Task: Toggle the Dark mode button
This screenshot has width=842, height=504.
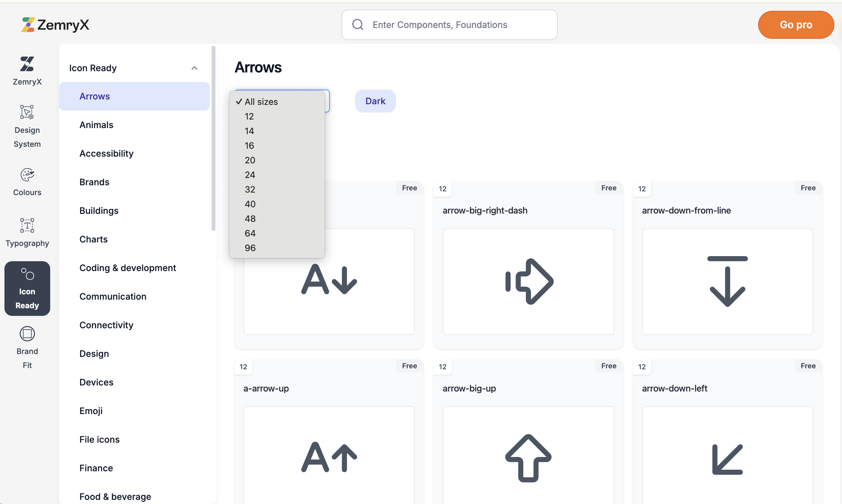Action: (375, 101)
